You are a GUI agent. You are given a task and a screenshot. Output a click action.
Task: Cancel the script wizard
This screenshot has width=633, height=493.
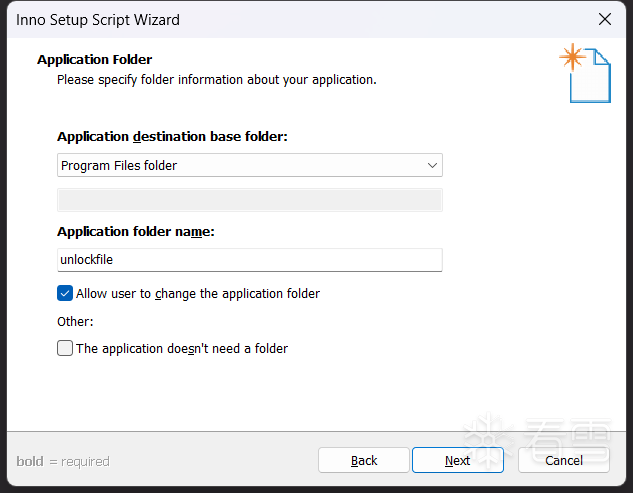click(563, 460)
